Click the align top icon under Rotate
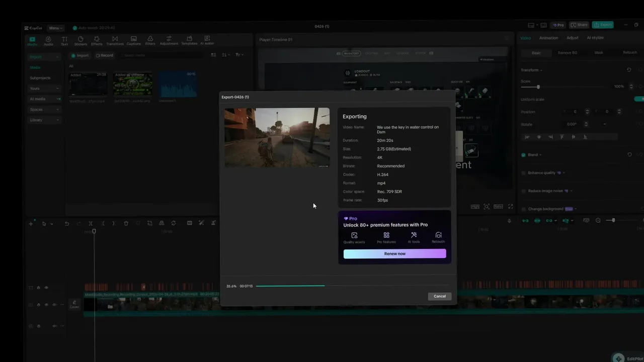The width and height of the screenshot is (644, 362). pos(562,137)
